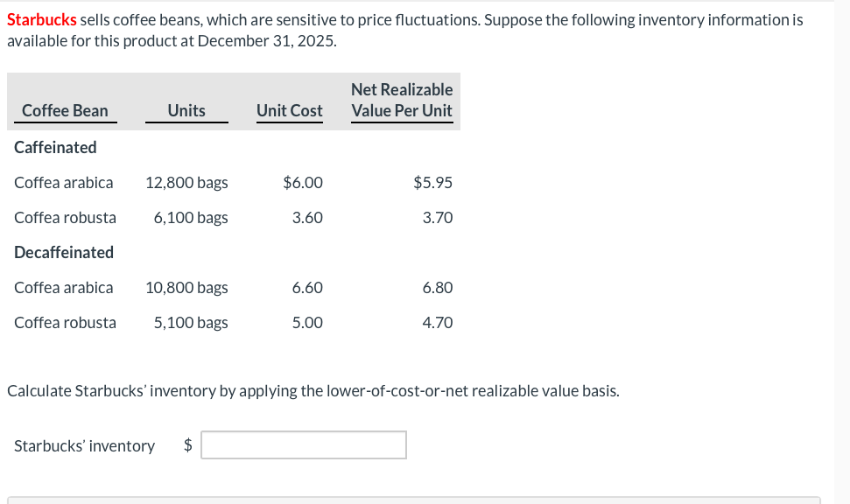The width and height of the screenshot is (850, 504).
Task: Click the Coffee Bean column header
Action: point(65,111)
